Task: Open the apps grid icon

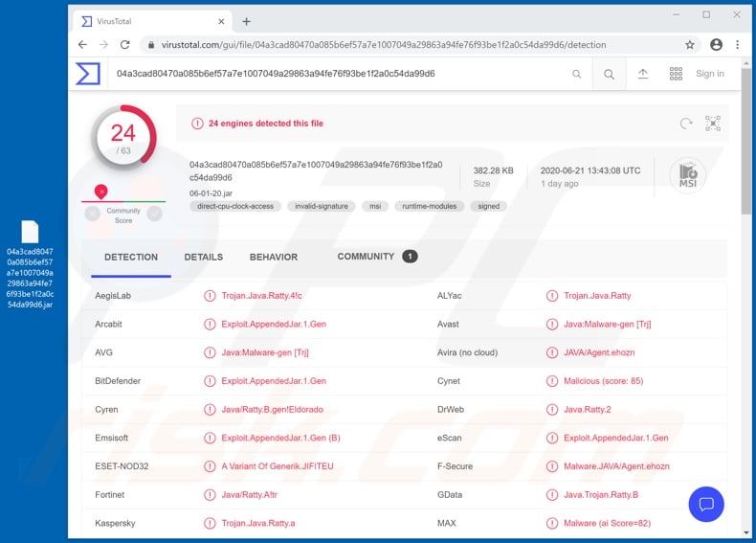Action: pyautogui.click(x=676, y=74)
